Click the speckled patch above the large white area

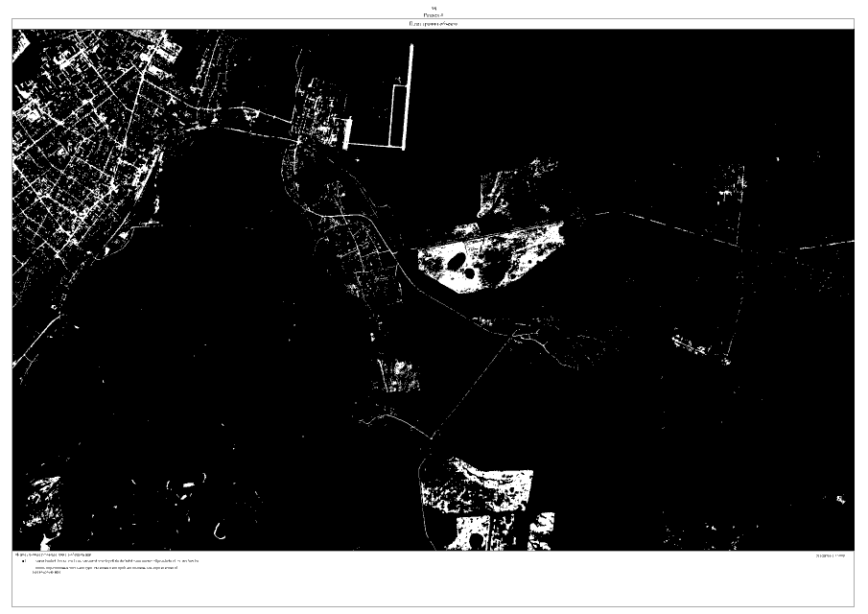[x=501, y=192]
